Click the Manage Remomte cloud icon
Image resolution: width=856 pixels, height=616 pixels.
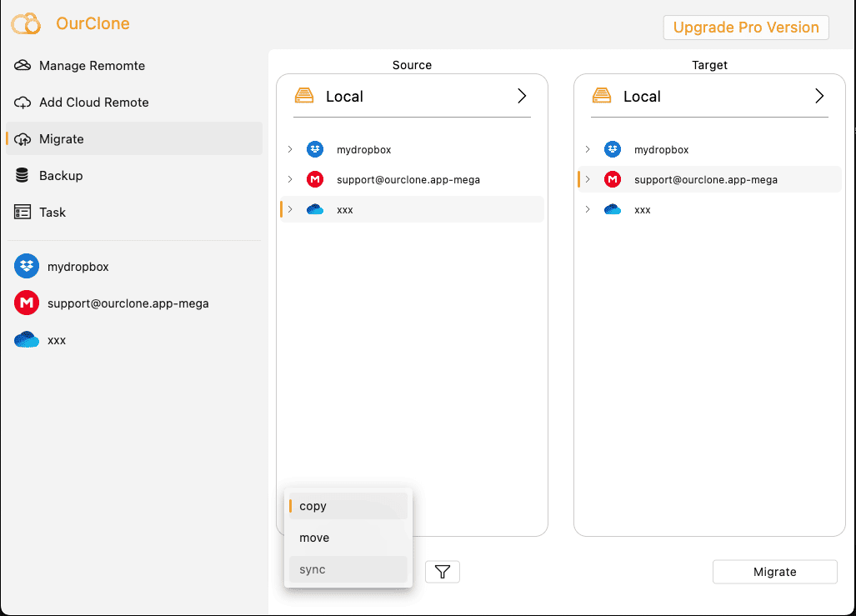pos(23,66)
